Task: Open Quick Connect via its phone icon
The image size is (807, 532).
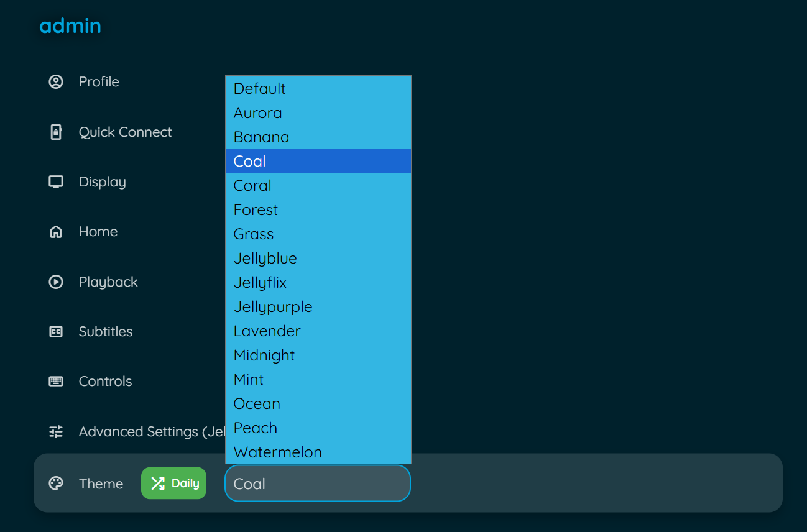Action: pos(56,132)
